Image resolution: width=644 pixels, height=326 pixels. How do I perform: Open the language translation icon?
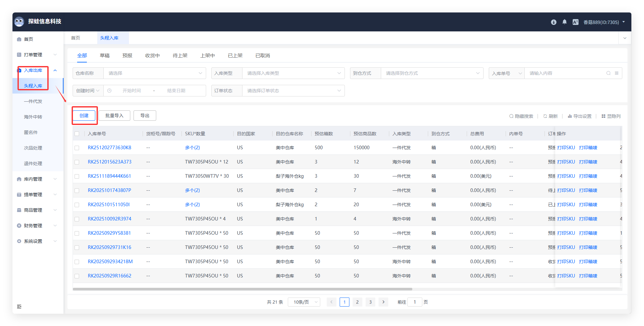point(575,22)
